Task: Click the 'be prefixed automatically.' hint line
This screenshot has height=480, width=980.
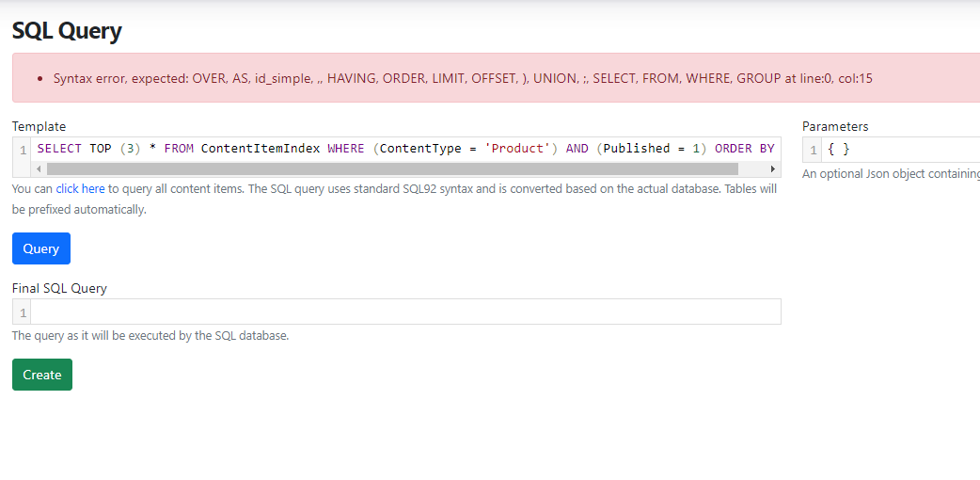Action: [79, 210]
